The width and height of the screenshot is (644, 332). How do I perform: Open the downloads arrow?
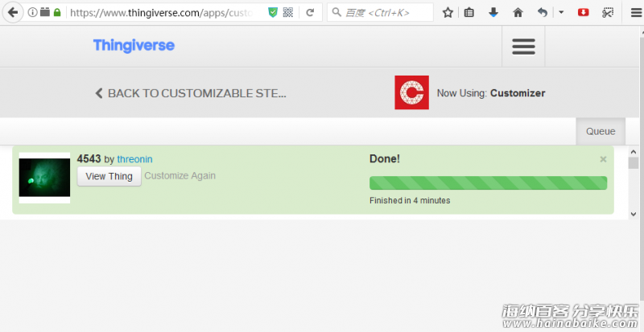point(493,13)
